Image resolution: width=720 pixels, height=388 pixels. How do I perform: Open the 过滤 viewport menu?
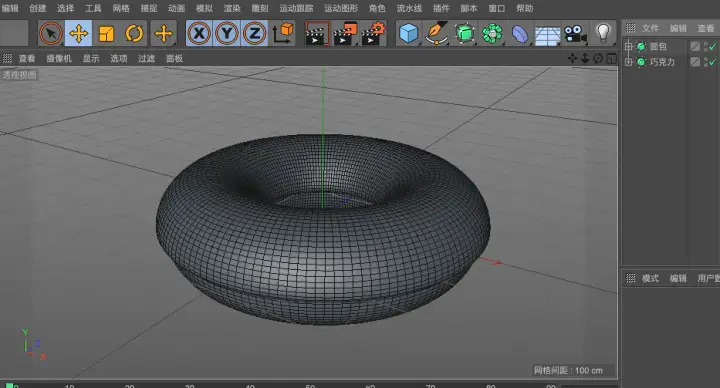pyautogui.click(x=146, y=58)
